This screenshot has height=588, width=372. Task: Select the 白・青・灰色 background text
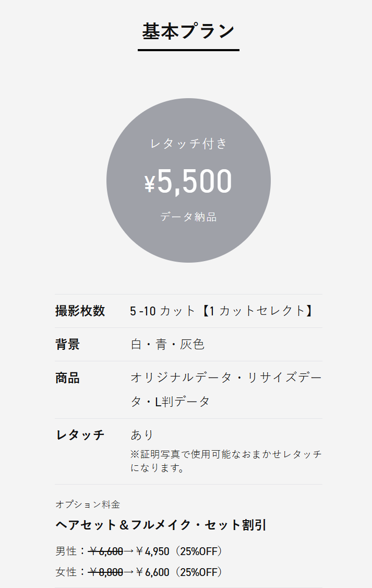(167, 344)
